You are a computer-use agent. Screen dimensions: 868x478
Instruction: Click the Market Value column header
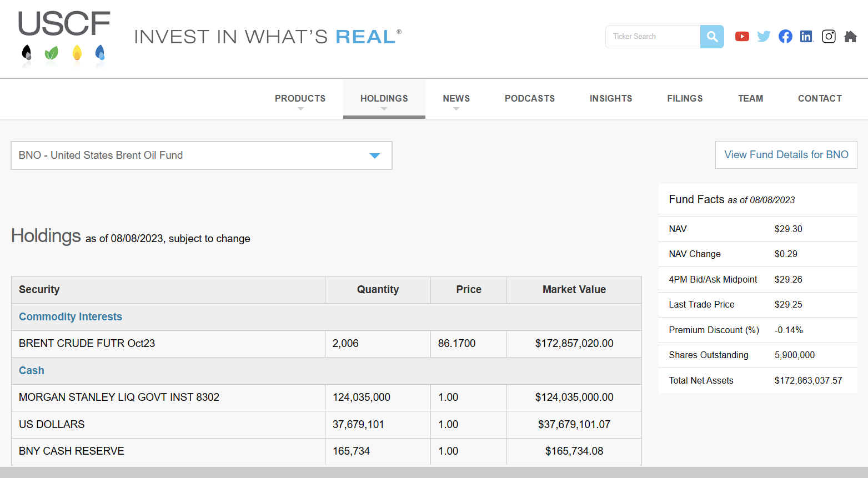pos(574,290)
